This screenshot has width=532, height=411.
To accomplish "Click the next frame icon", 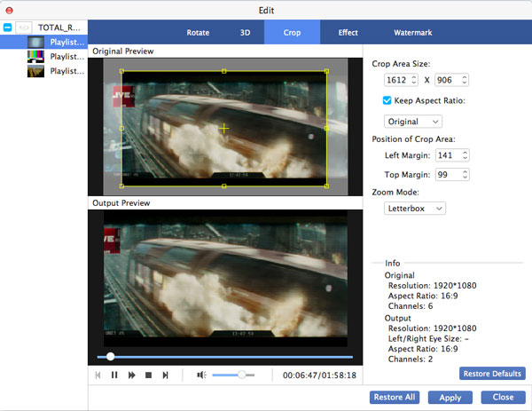I will 165,375.
